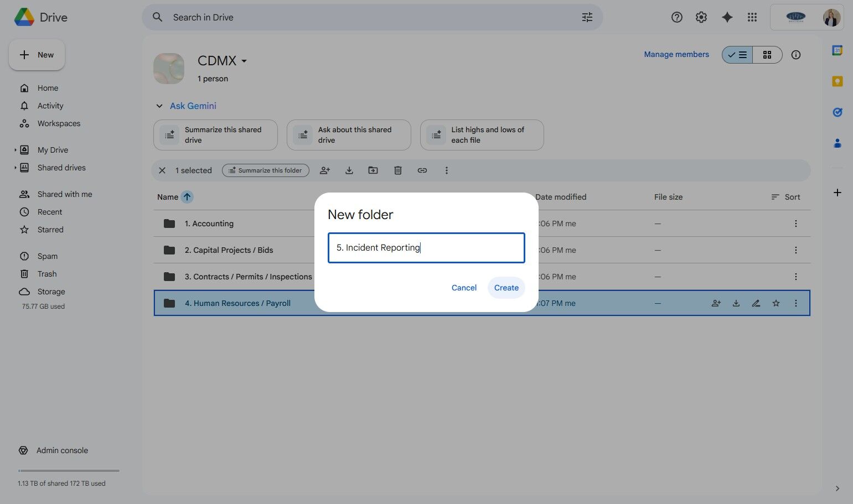853x504 pixels.
Task: Click the Search in Drive field
Action: (x=373, y=17)
